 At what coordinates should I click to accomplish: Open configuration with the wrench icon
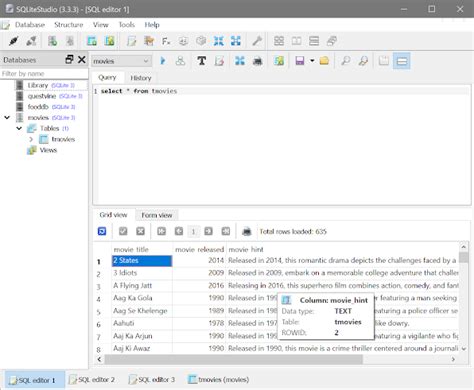point(257,41)
